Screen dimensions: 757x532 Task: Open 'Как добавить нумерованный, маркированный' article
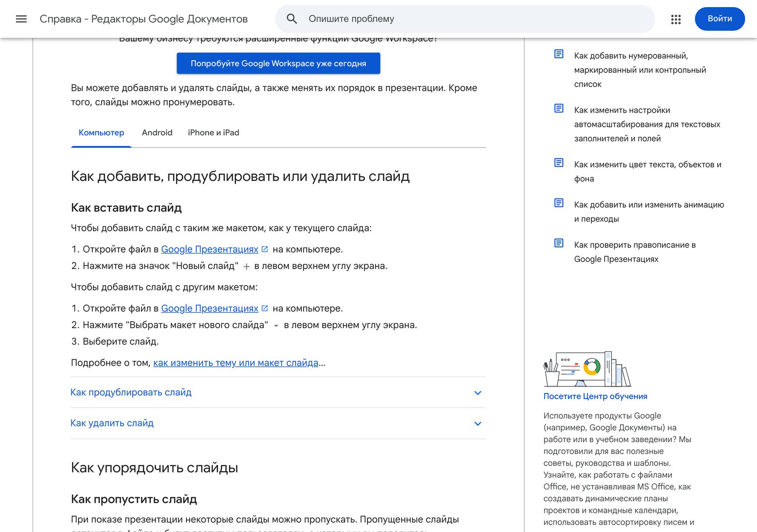[x=640, y=70]
